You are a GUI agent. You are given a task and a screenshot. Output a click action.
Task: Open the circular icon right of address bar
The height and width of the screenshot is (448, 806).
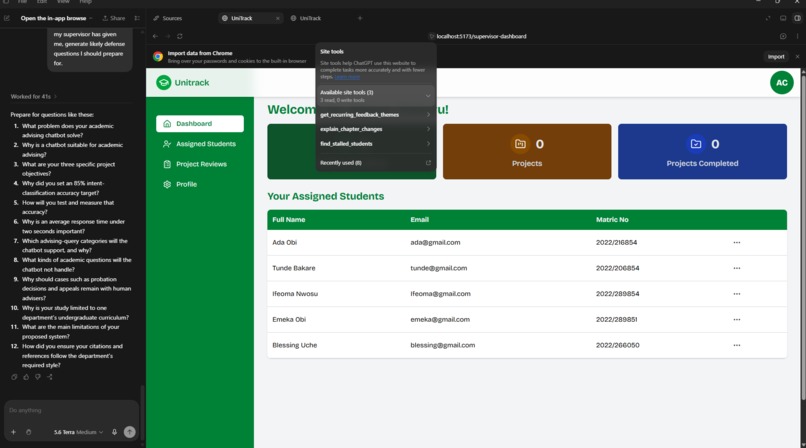[783, 36]
